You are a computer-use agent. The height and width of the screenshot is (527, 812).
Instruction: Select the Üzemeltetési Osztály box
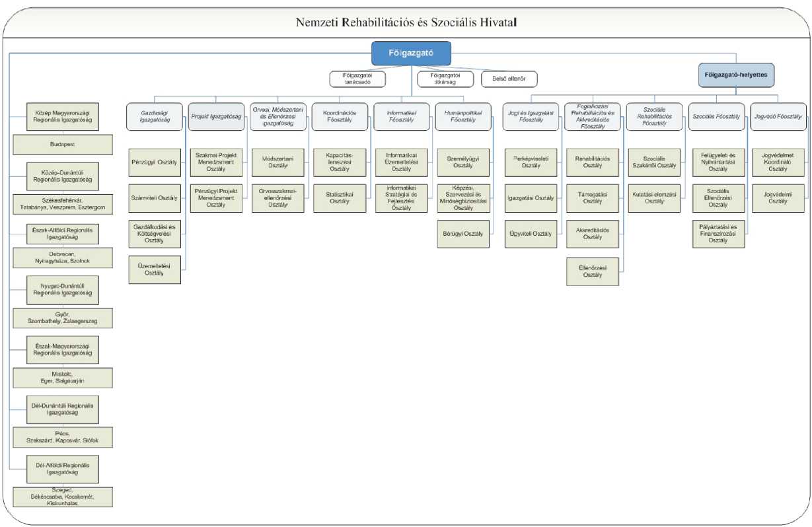[x=154, y=269]
